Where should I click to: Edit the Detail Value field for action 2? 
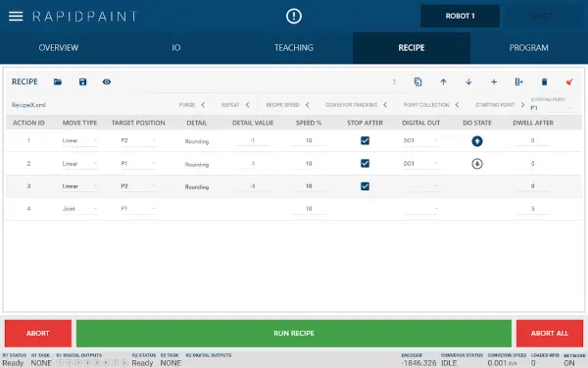click(x=253, y=164)
